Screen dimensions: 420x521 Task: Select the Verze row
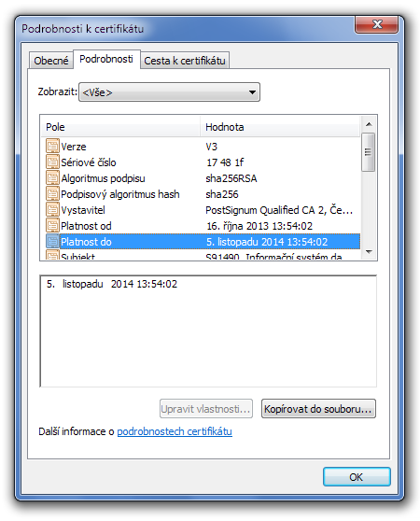tap(203, 147)
